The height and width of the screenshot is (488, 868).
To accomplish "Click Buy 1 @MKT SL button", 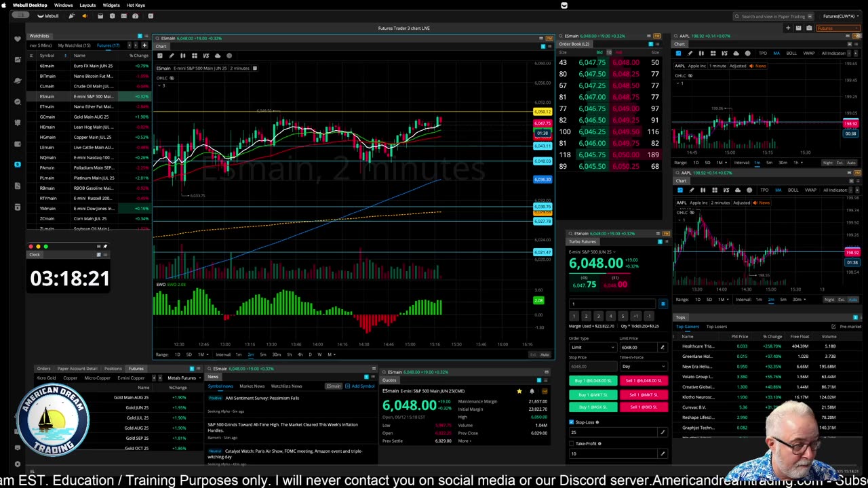I will pyautogui.click(x=593, y=394).
